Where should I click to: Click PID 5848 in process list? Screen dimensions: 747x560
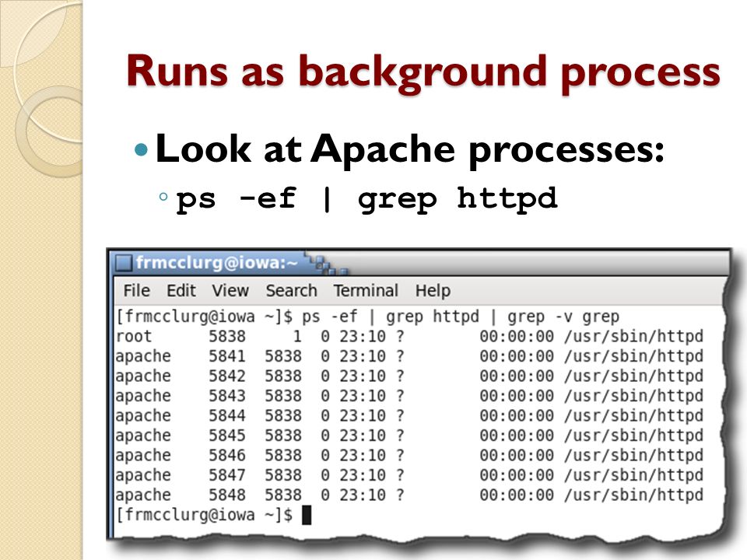pos(227,495)
